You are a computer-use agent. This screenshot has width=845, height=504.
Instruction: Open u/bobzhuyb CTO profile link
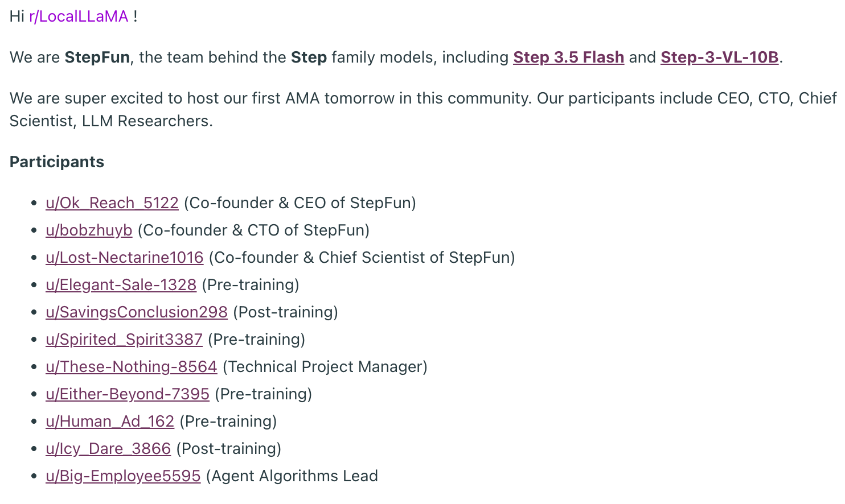89,230
